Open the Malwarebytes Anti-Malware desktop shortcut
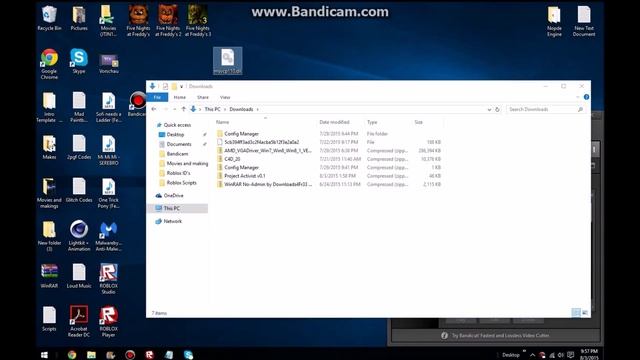 point(109,236)
